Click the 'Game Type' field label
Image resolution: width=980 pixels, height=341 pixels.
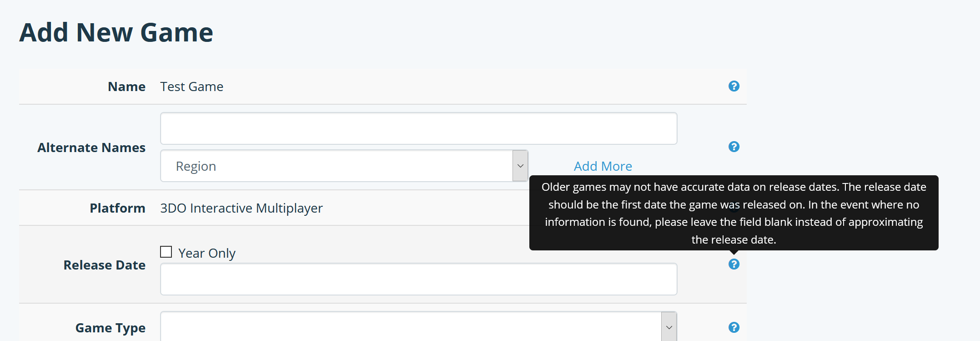pyautogui.click(x=111, y=328)
